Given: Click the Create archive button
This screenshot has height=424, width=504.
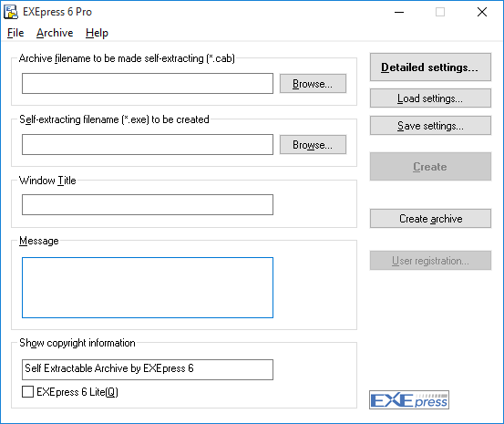Looking at the screenshot, I should click(430, 219).
